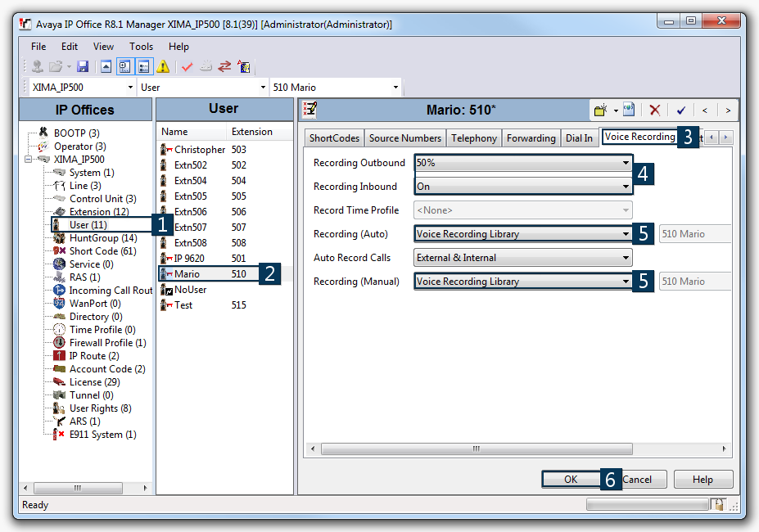
Task: Sort the user list by Extension column
Action: click(x=259, y=132)
